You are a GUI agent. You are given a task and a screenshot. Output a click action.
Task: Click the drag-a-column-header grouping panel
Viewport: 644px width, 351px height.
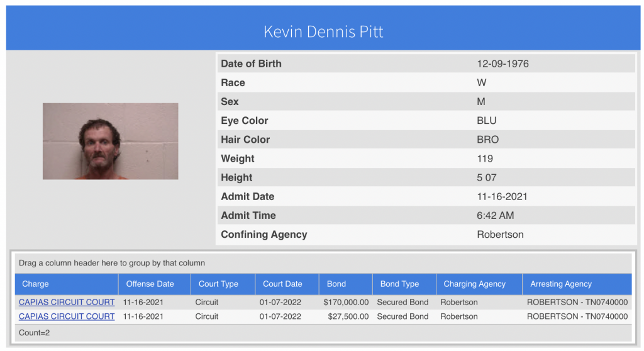(x=112, y=263)
